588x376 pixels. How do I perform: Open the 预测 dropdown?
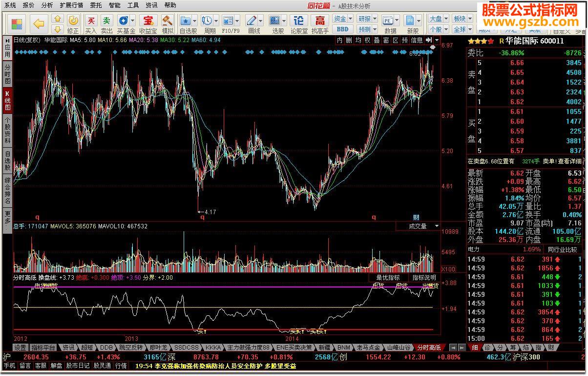(368, 29)
